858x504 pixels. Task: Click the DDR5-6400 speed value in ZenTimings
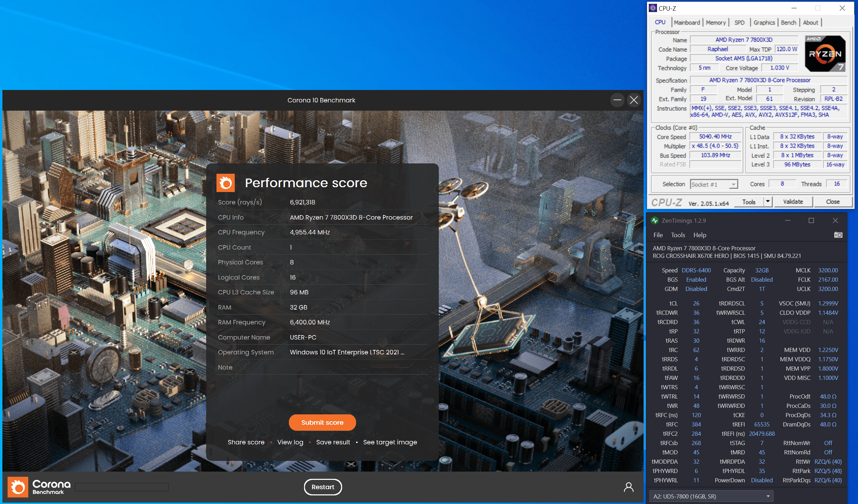point(696,271)
